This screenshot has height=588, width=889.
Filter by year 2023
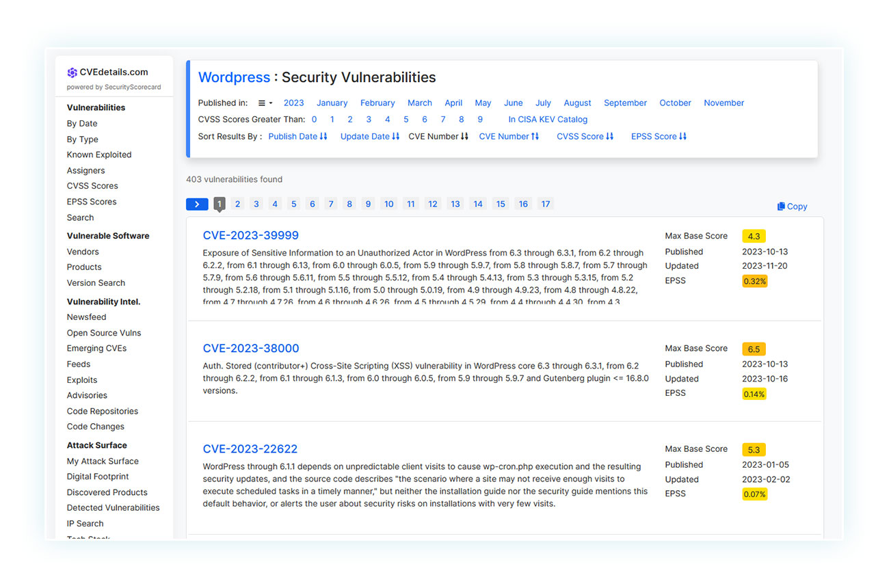tap(293, 103)
